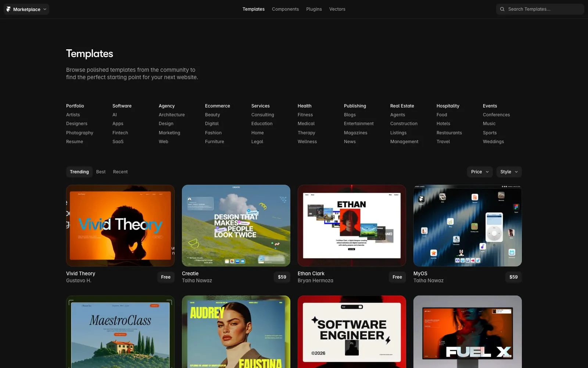Browse the AI software category

115,115
